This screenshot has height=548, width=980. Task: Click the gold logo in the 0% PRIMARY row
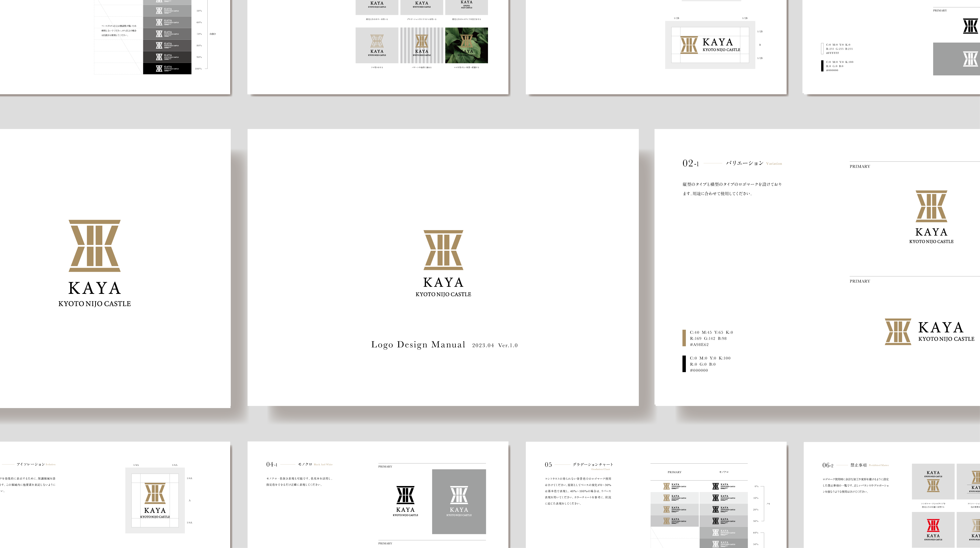pos(674,486)
